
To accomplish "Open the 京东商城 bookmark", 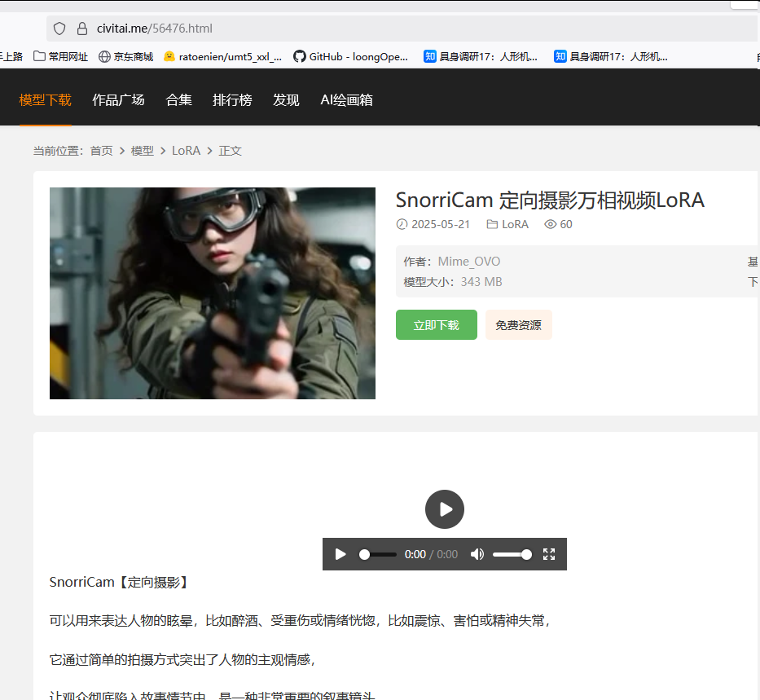I will click(x=125, y=56).
